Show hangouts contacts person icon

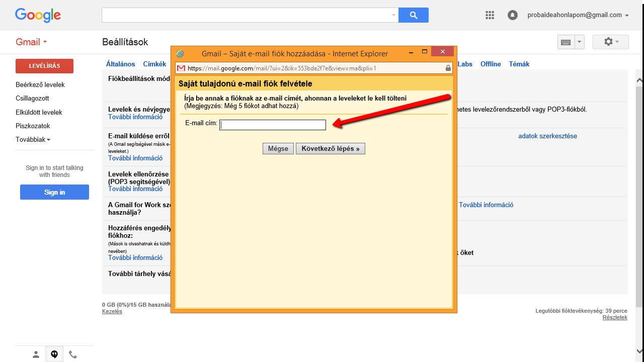click(x=36, y=354)
